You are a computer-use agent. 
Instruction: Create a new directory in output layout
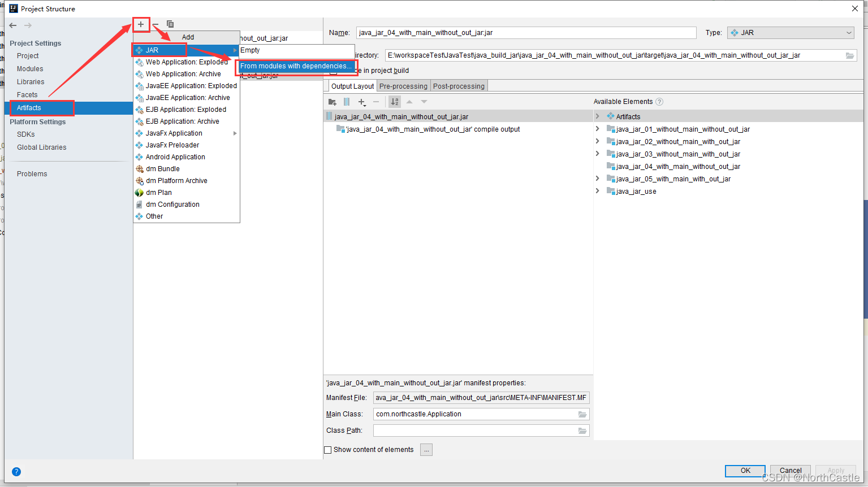coord(332,102)
